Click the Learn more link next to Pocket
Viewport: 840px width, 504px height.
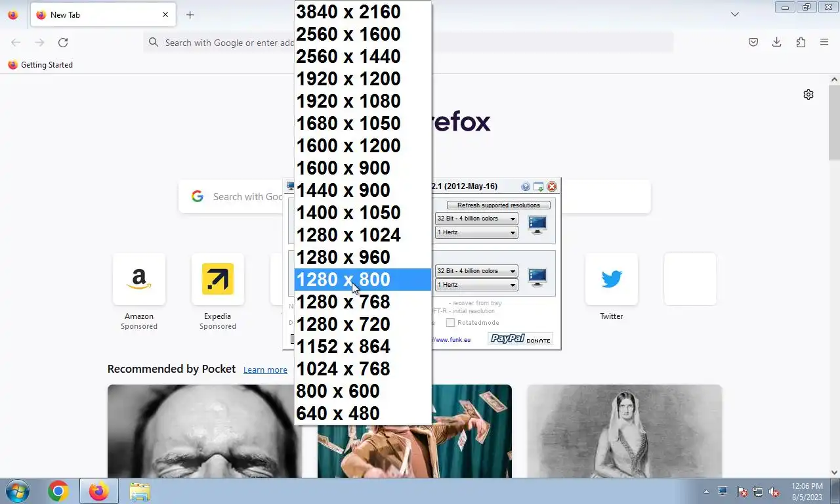pyautogui.click(x=265, y=370)
